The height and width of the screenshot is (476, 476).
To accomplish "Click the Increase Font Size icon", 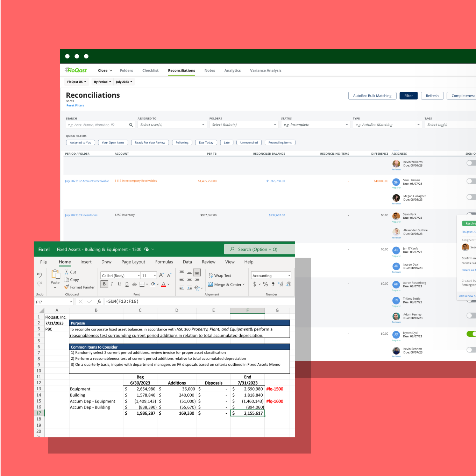I will tap(161, 275).
